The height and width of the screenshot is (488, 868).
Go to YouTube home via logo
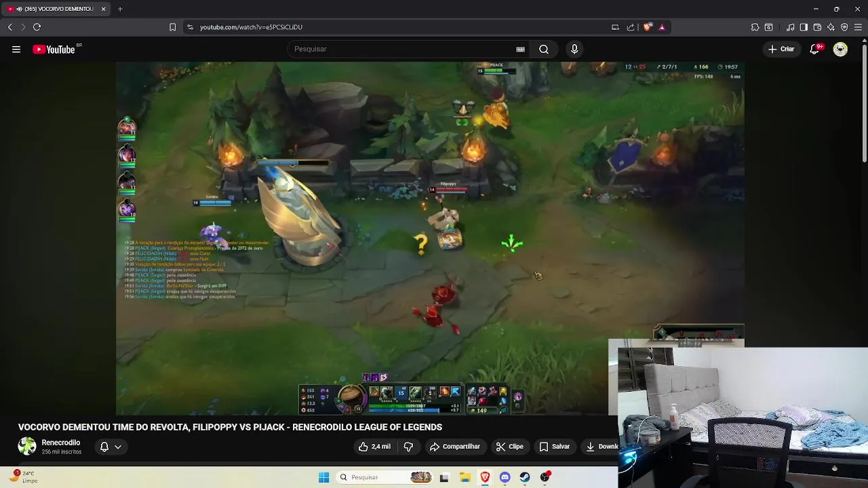54,49
